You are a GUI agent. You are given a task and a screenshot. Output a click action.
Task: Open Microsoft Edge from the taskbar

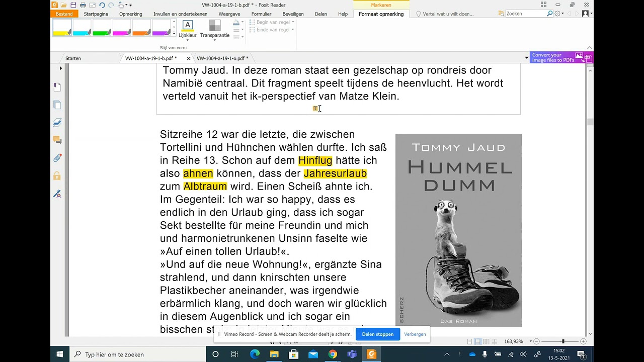255,354
